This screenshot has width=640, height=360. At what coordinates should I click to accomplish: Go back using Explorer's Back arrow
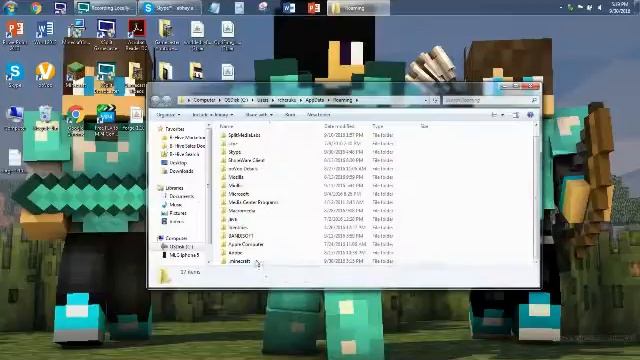coord(155,100)
